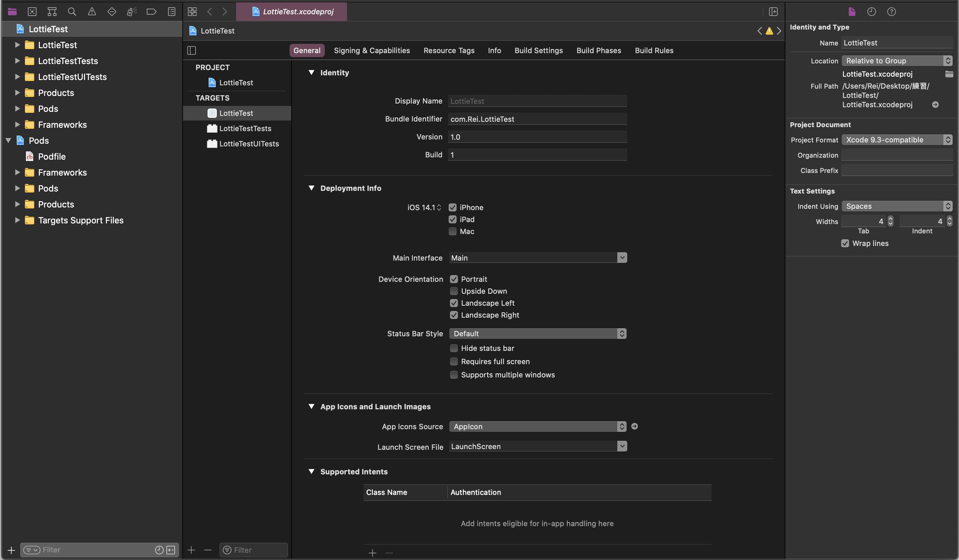The height and width of the screenshot is (560, 959).
Task: Enable the Mac device checkbox
Action: (x=453, y=231)
